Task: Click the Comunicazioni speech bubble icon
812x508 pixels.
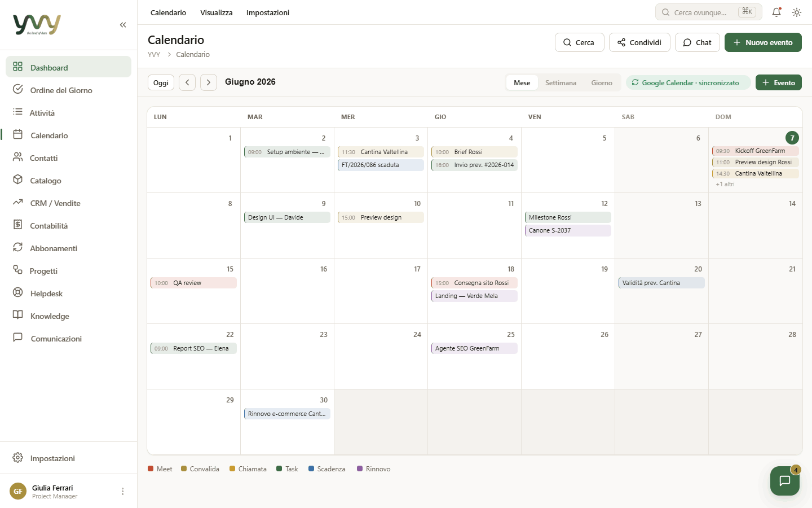Action: pos(18,338)
